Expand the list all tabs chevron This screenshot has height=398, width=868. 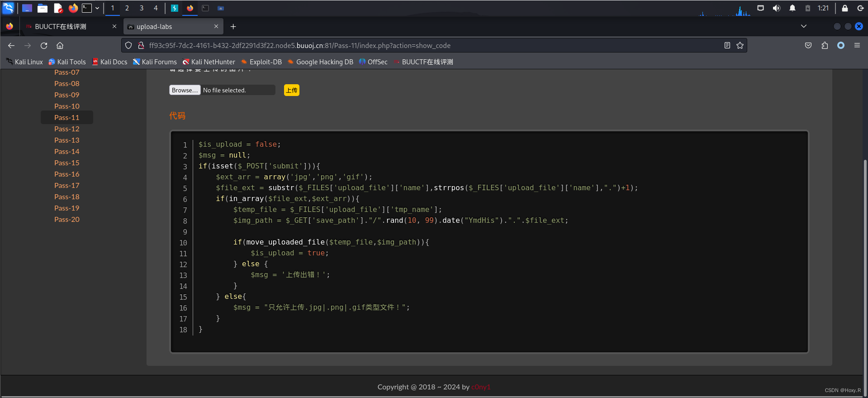coord(804,26)
